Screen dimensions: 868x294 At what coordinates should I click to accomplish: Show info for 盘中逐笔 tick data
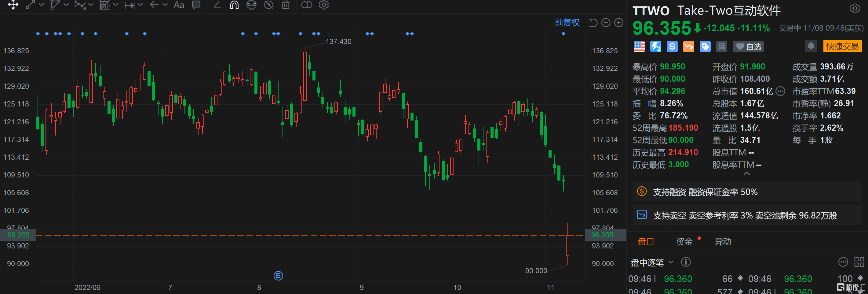pyautogui.click(x=686, y=262)
